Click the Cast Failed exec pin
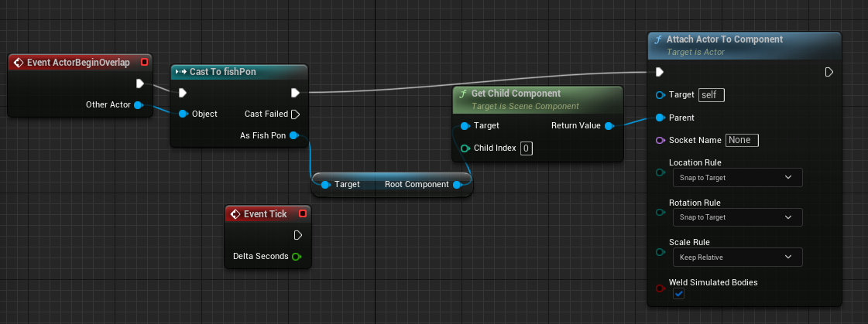 click(x=296, y=114)
